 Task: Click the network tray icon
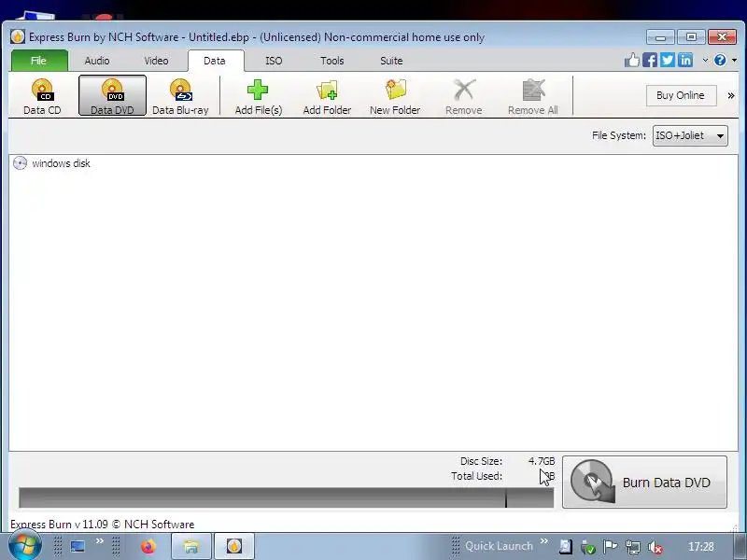(633, 547)
